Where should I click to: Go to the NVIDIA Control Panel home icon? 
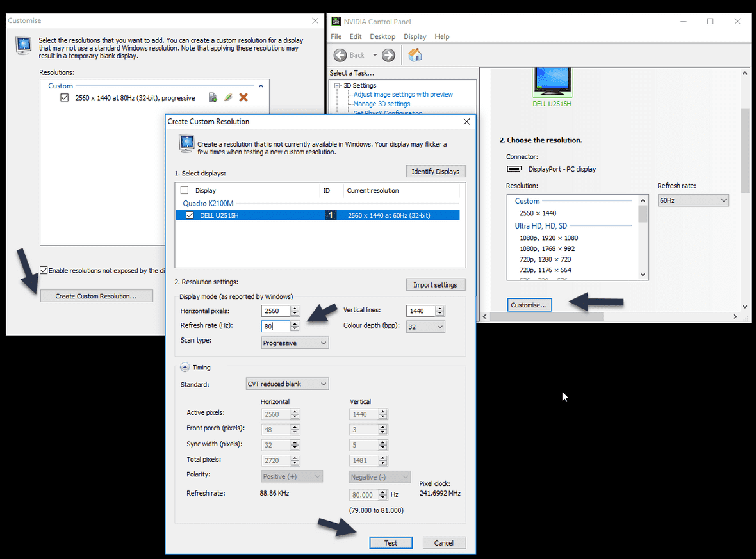coord(414,55)
